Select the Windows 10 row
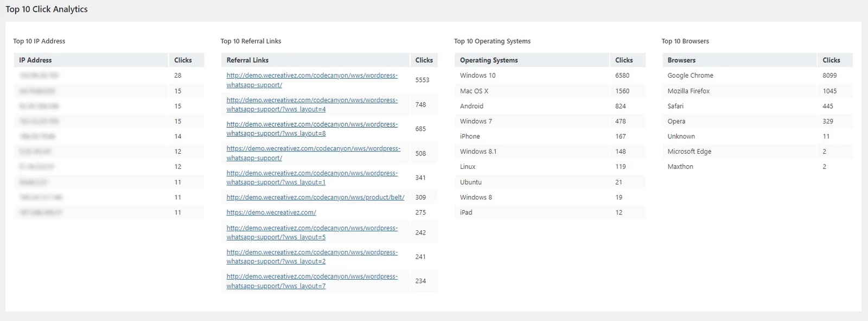 [478, 75]
